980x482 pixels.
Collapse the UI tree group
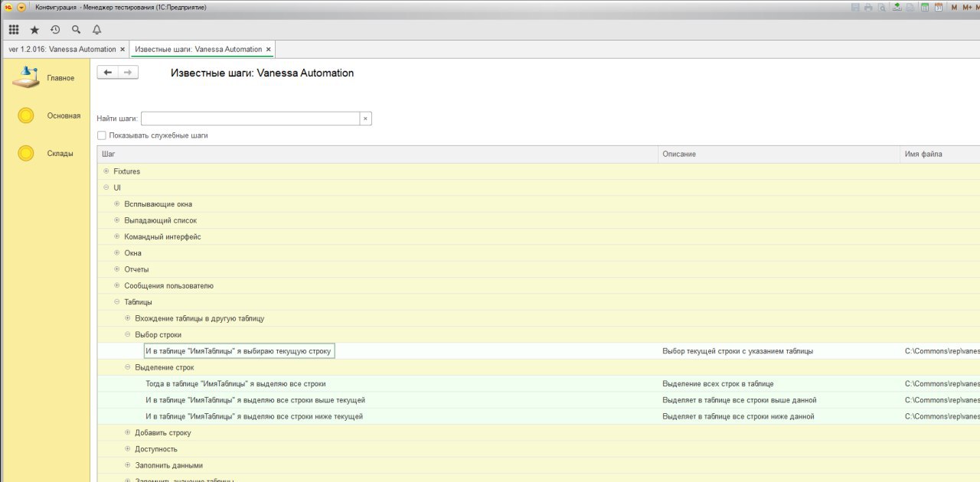click(x=106, y=187)
